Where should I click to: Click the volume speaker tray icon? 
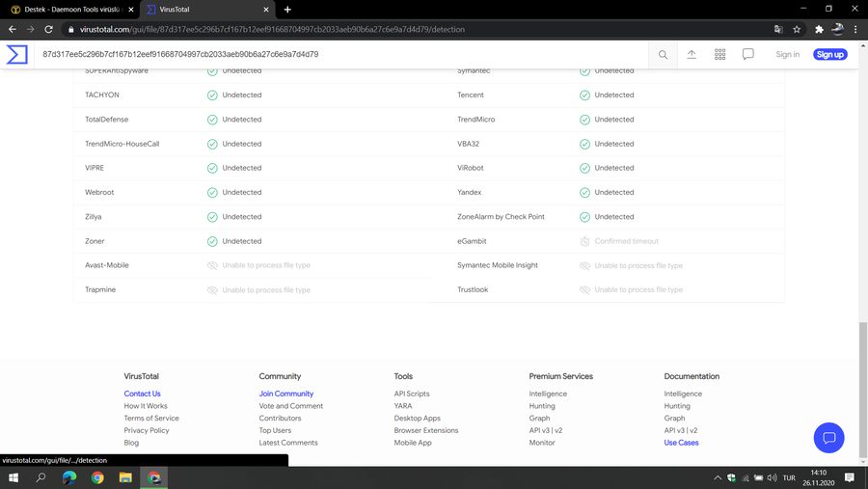(x=773, y=478)
